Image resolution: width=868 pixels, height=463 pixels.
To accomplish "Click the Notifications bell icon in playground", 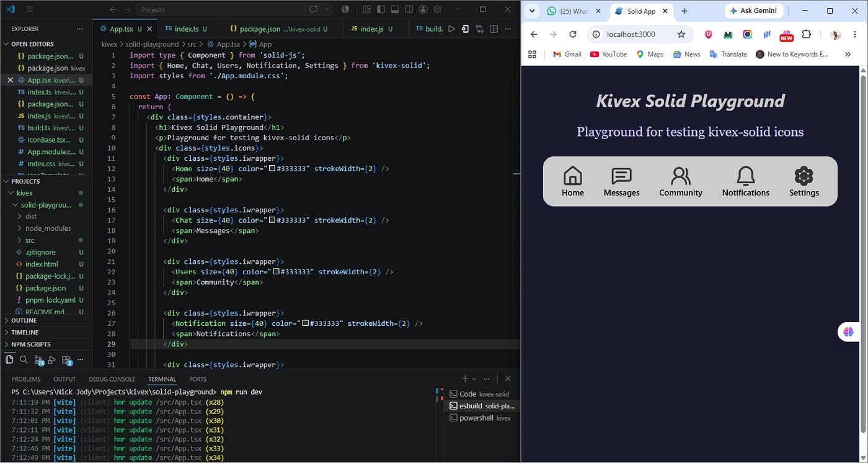I will [745, 176].
